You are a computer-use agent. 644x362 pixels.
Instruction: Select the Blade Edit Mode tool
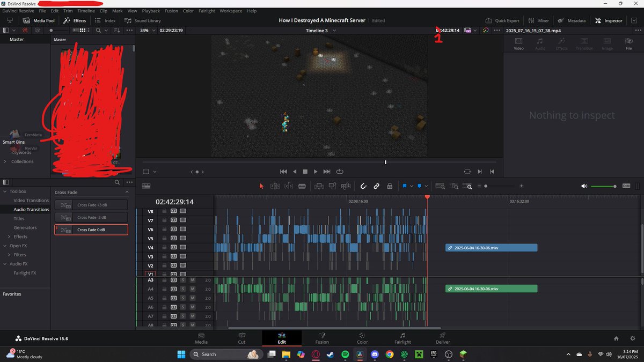coord(302,186)
